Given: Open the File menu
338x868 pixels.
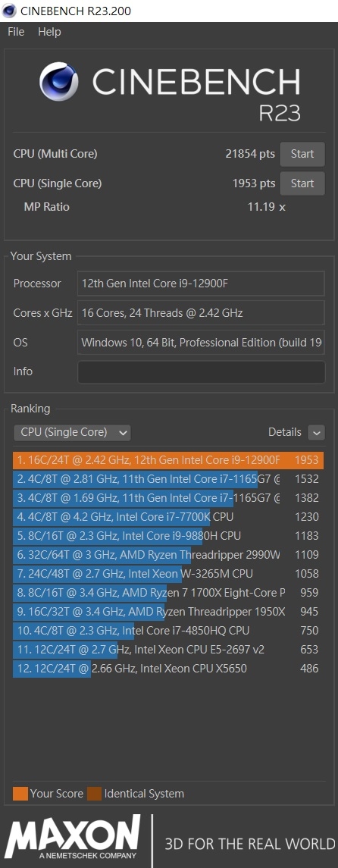Looking at the screenshot, I should 16,32.
